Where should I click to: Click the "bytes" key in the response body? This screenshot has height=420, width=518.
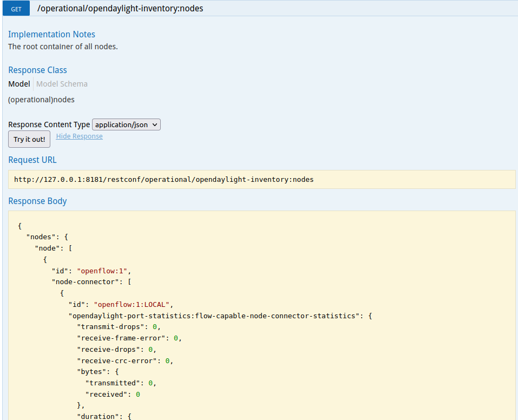pos(94,372)
